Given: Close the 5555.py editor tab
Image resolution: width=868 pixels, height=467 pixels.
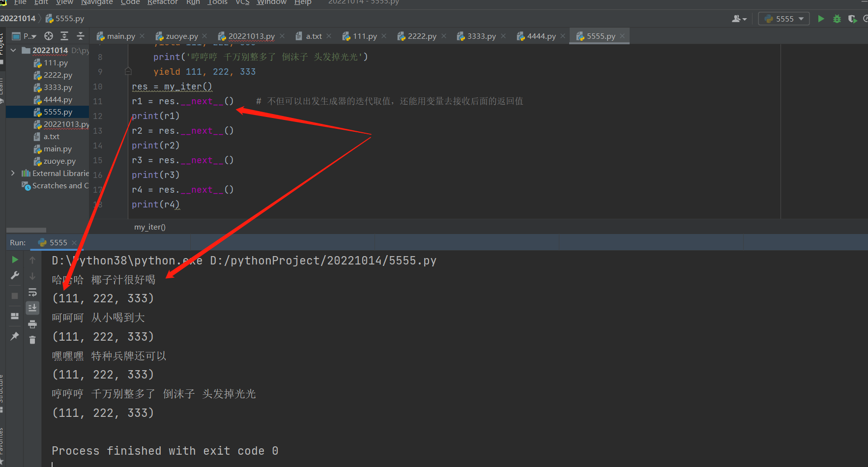Looking at the screenshot, I should (x=622, y=36).
